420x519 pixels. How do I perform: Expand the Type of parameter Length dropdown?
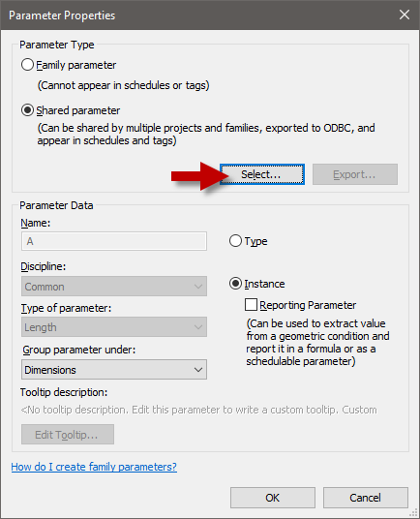click(114, 327)
